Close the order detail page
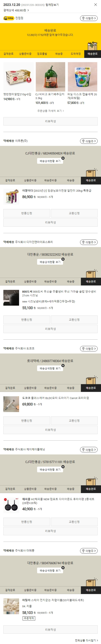The width and height of the screenshot is (101, 644). (x=95, y=5)
